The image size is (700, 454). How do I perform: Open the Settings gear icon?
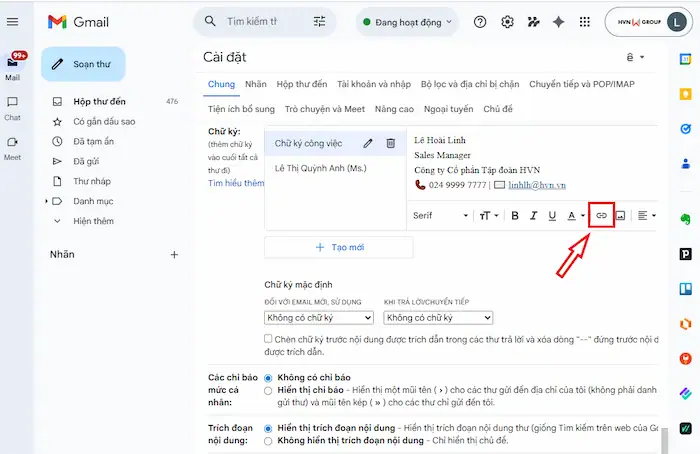(507, 21)
